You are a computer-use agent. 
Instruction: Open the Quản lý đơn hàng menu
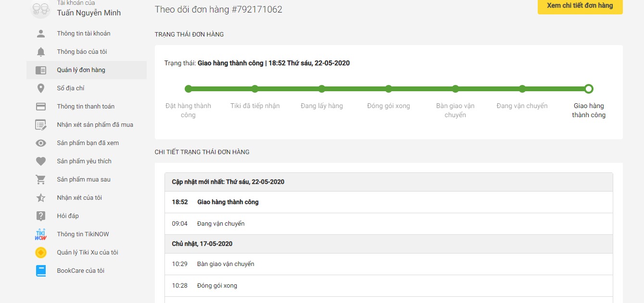tap(81, 70)
